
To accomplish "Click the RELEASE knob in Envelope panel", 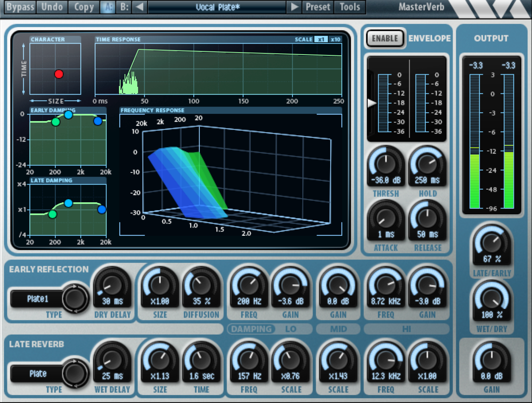I will pyautogui.click(x=427, y=220).
